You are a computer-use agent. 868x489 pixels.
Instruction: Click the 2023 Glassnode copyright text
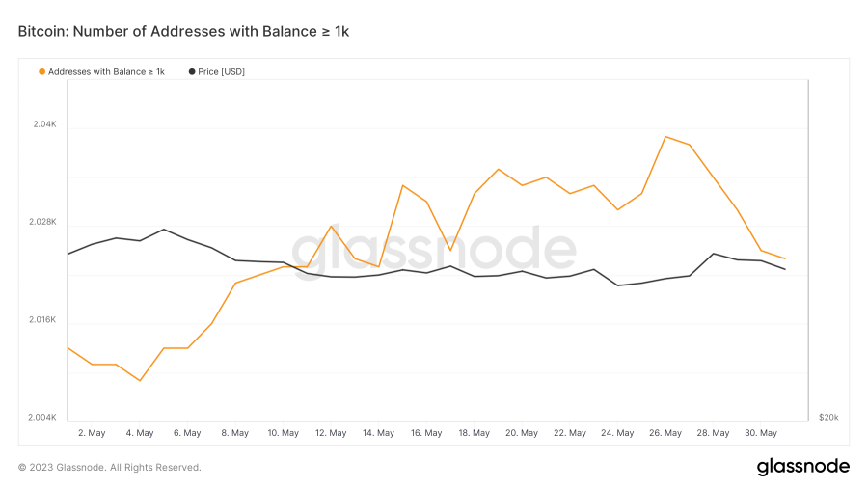(x=110, y=468)
